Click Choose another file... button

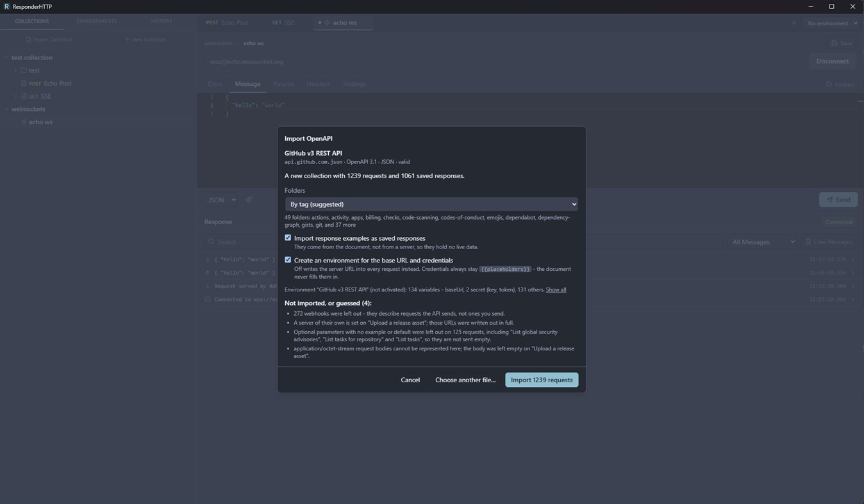click(x=465, y=380)
